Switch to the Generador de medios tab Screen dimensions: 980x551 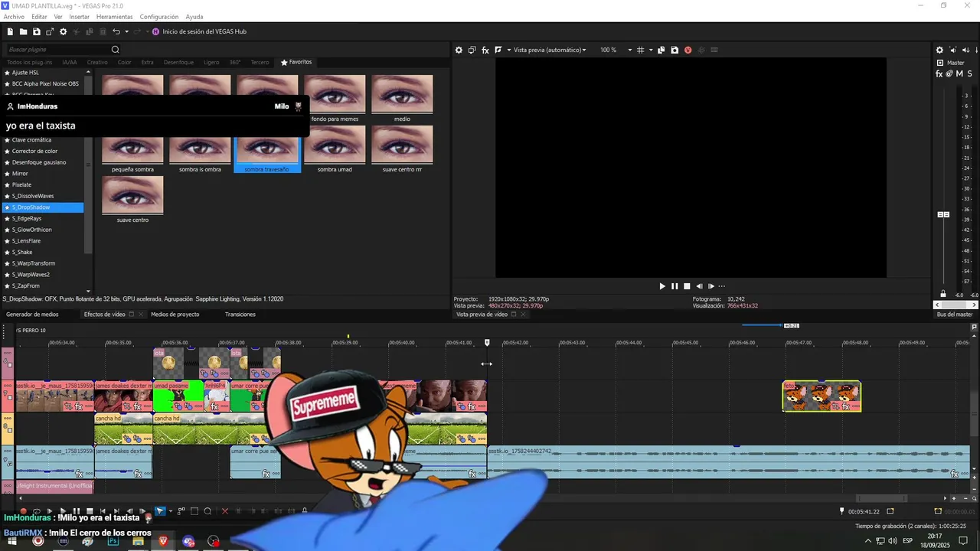pyautogui.click(x=32, y=315)
